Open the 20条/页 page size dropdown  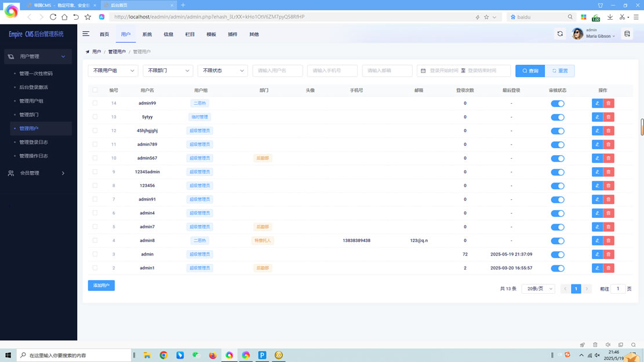tap(539, 288)
